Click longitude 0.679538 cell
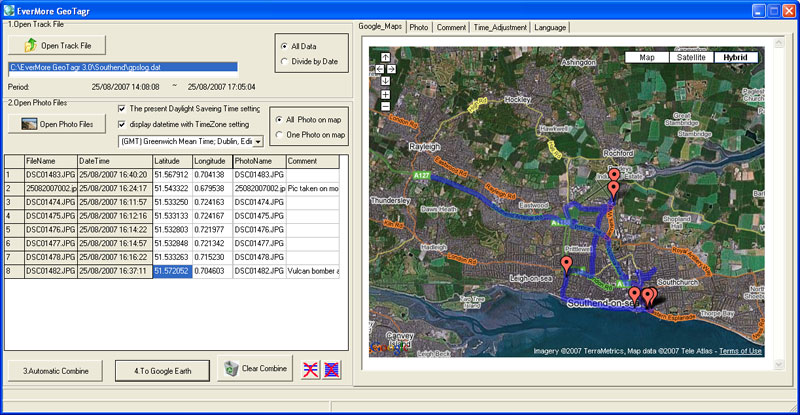The height and width of the screenshot is (415, 800). pos(212,188)
